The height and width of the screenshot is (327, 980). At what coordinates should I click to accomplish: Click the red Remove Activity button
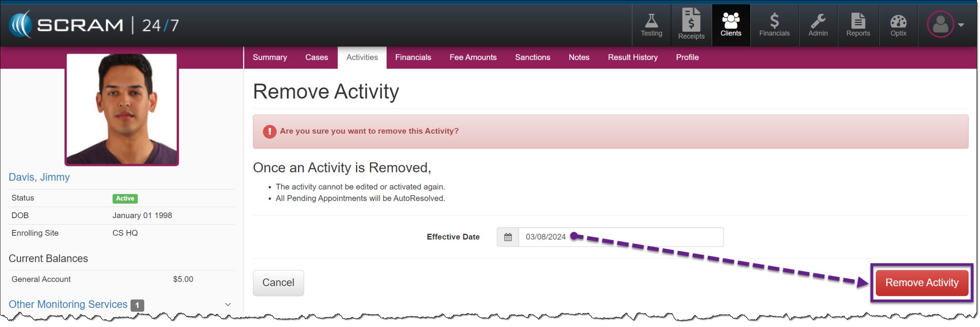[921, 283]
